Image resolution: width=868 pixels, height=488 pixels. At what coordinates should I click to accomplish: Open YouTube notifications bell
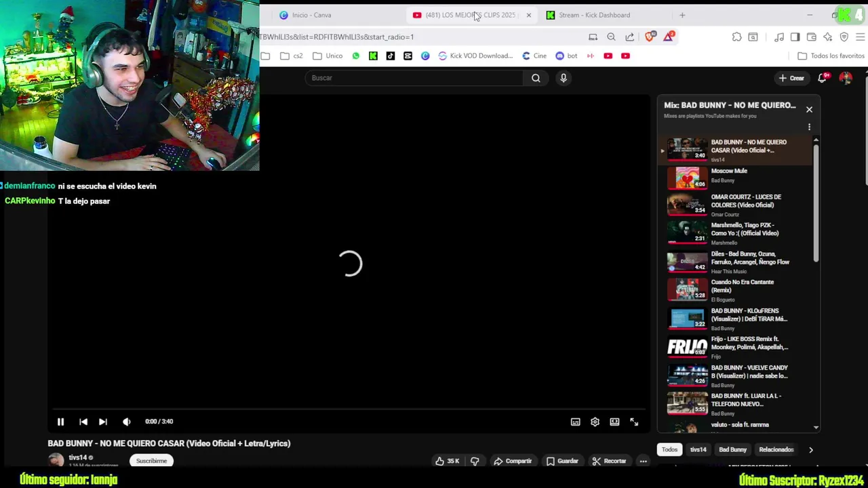click(x=823, y=78)
